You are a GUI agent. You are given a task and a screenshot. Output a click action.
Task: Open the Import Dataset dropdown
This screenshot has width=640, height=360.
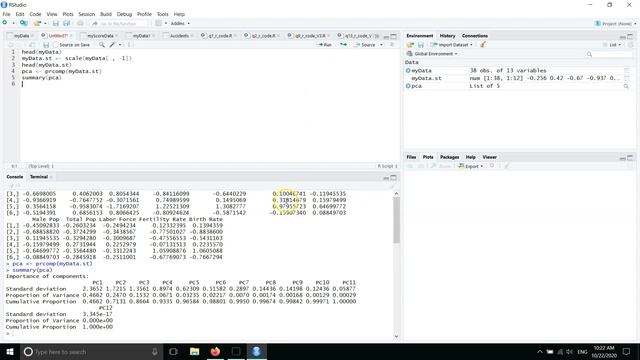coord(452,45)
